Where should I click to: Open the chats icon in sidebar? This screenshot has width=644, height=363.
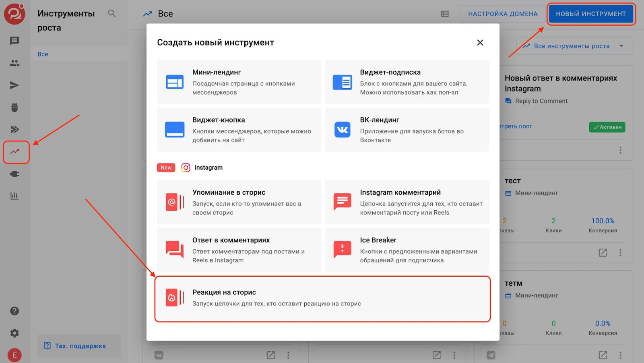tap(14, 41)
